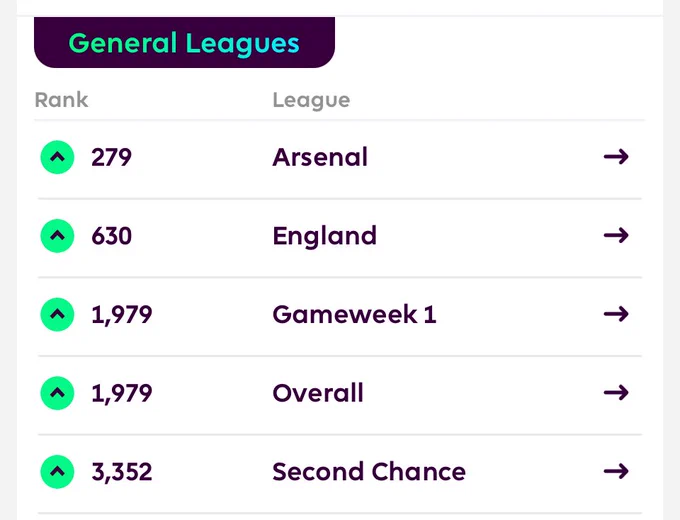Screen dimensions: 680x520
Task: Select the Arsenal league name
Action: (320, 157)
